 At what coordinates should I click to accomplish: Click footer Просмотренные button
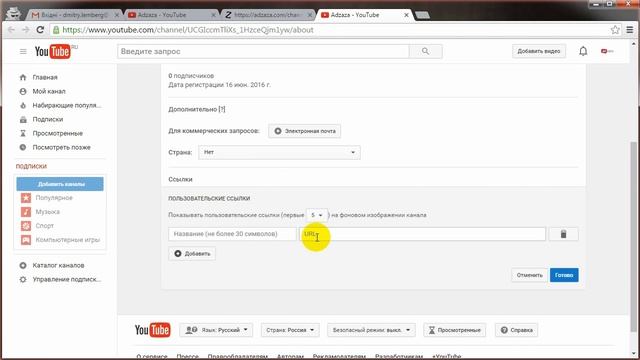(455, 330)
